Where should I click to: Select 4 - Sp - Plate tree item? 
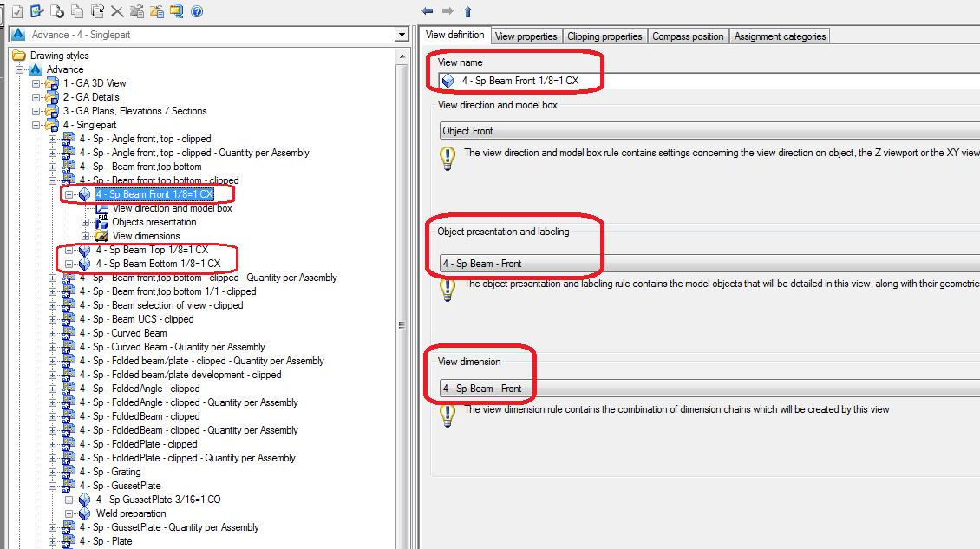tap(106, 541)
